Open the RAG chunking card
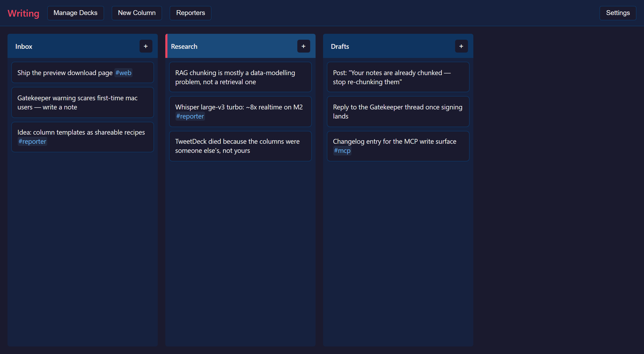644x354 pixels. (240, 77)
